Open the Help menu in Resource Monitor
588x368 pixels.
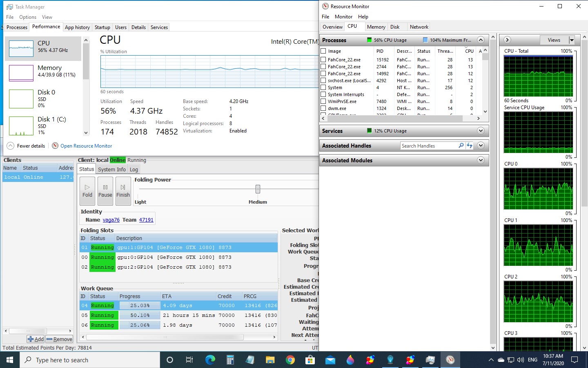[x=363, y=17]
